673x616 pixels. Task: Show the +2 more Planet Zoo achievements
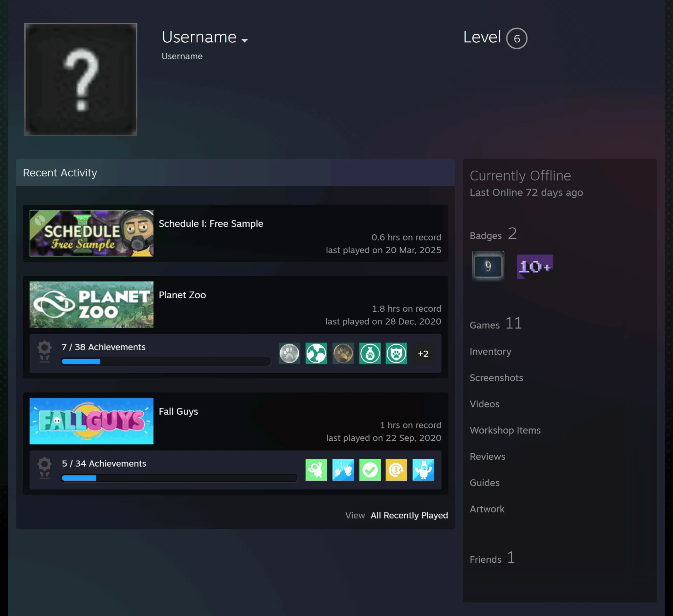(423, 354)
